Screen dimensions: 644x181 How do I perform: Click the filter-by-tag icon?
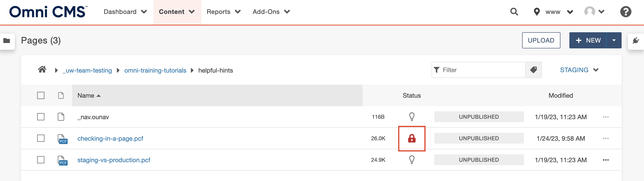(x=533, y=70)
